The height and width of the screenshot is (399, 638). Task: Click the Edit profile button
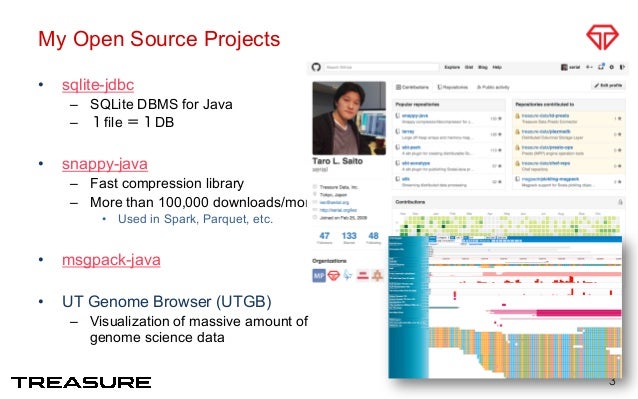coord(607,85)
